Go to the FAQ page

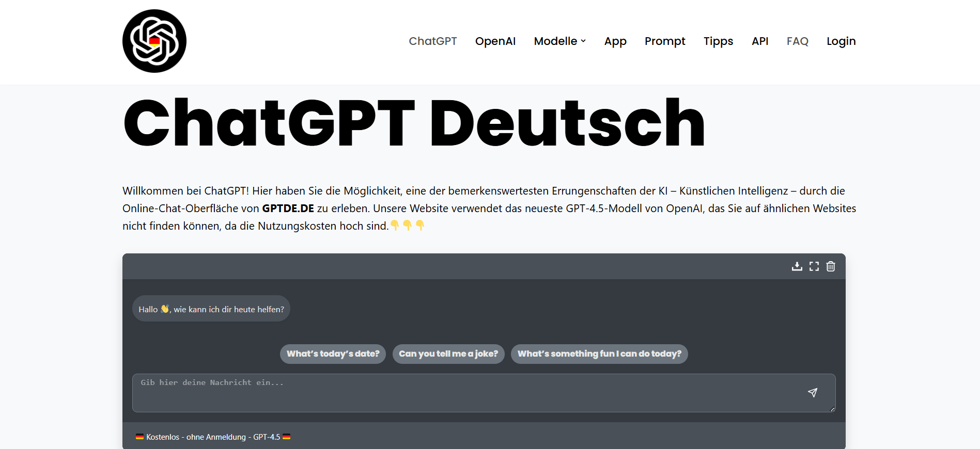coord(797,41)
